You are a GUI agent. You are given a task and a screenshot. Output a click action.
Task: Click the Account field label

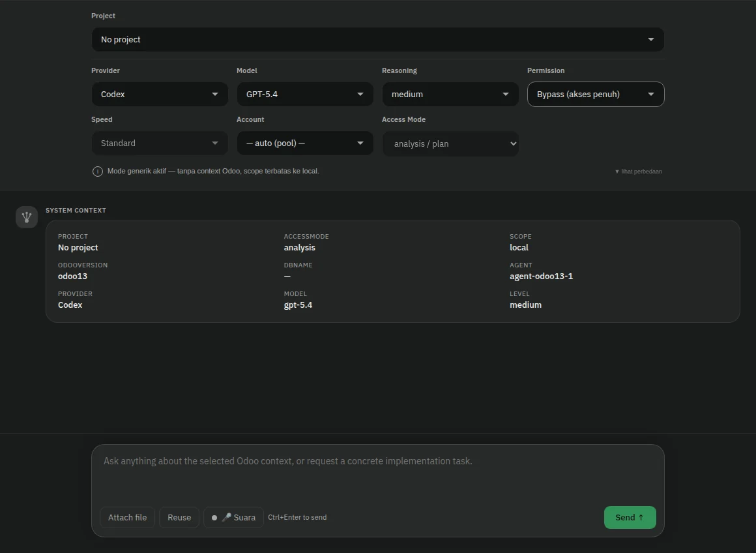250,120
